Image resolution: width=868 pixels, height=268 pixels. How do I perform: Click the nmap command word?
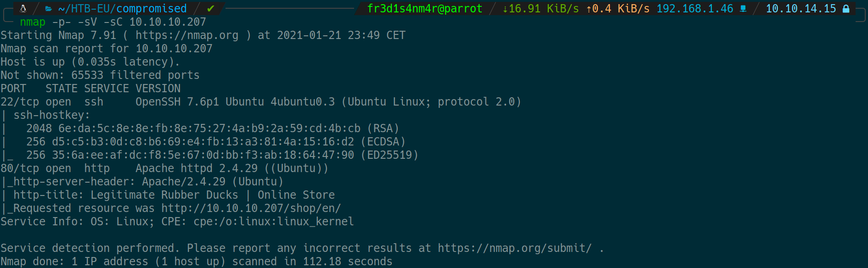click(x=33, y=22)
